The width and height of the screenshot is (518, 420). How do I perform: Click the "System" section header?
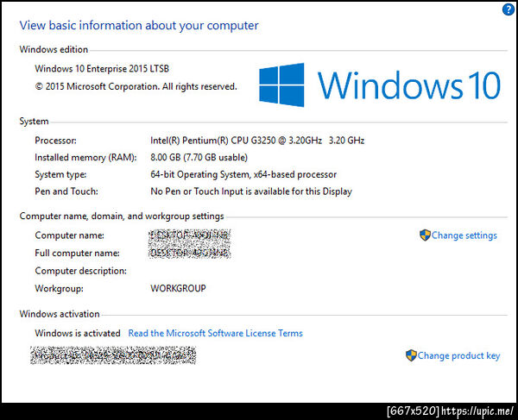[34, 121]
